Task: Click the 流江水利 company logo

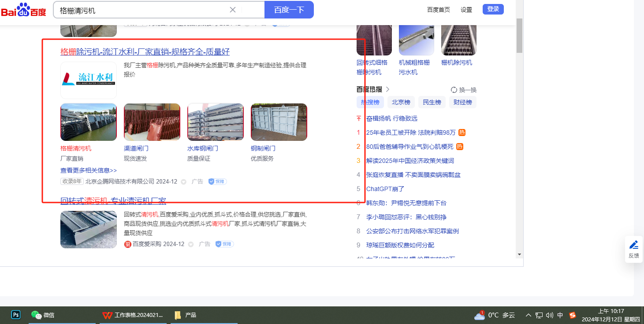Action: (89, 80)
